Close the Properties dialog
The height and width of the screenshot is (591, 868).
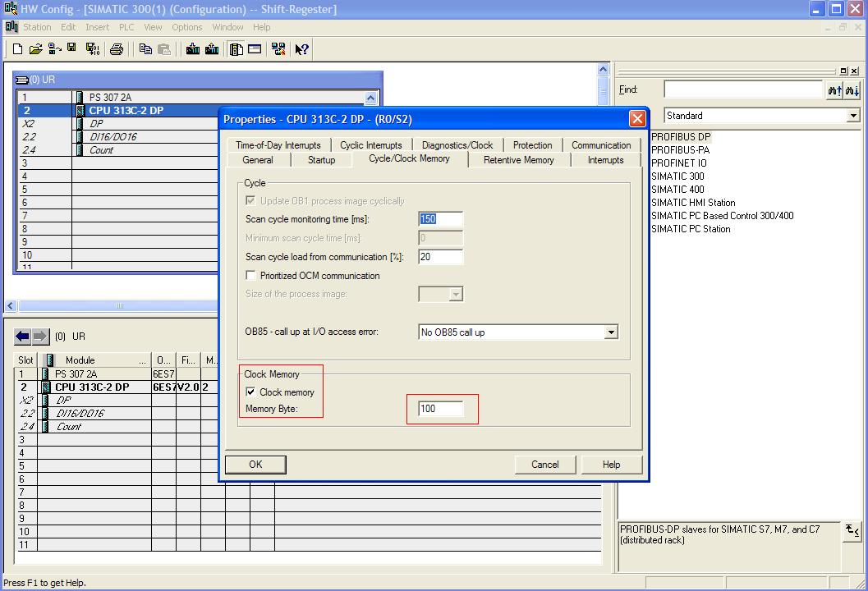point(637,119)
